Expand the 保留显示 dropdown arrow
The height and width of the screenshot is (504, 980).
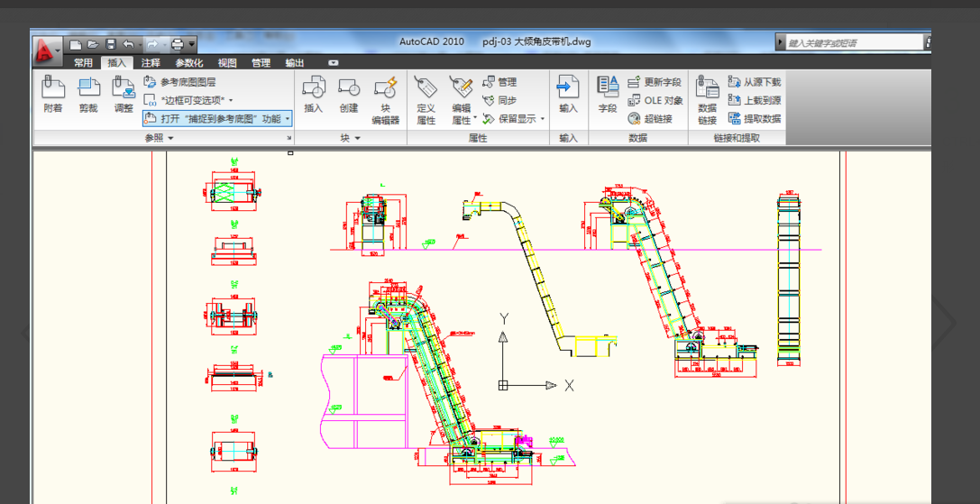[x=543, y=119]
